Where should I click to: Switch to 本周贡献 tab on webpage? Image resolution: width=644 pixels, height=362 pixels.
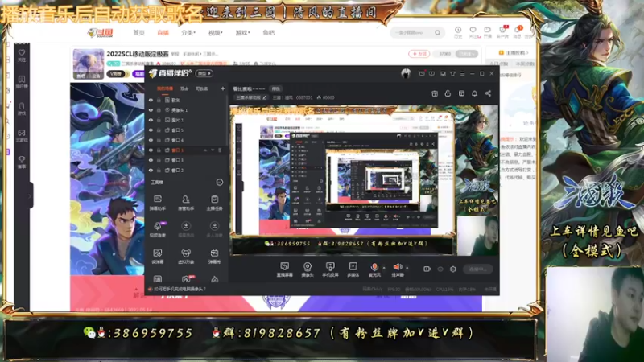(525, 64)
